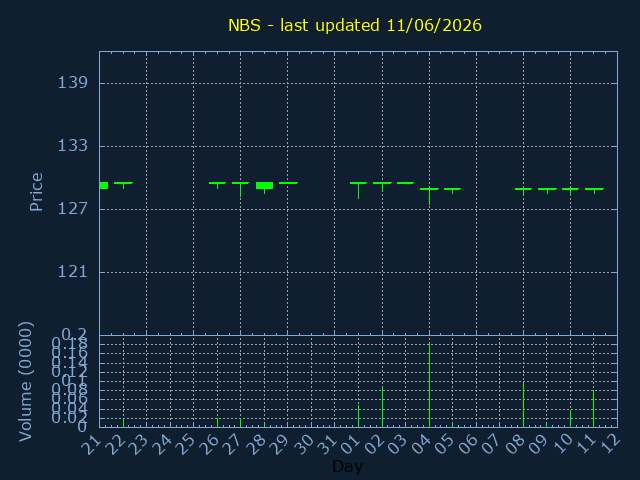Click the volume axis '0' tick label
640x480 pixels.
pyautogui.click(x=82, y=427)
